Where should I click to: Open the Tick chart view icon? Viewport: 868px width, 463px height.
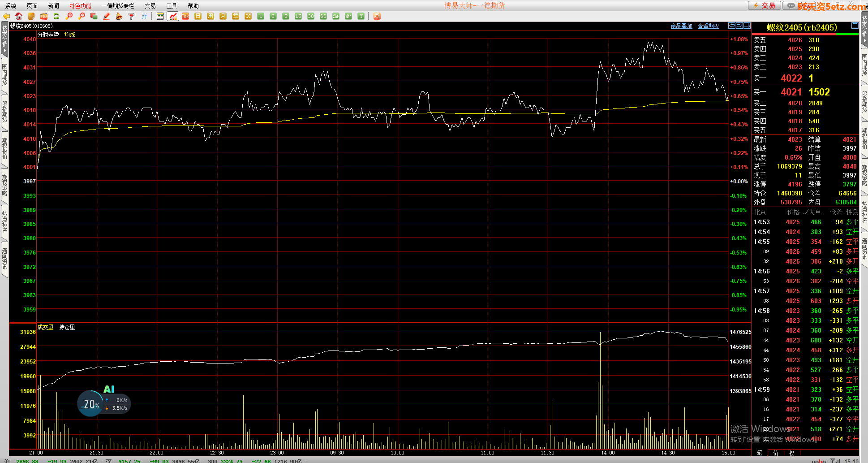click(185, 16)
